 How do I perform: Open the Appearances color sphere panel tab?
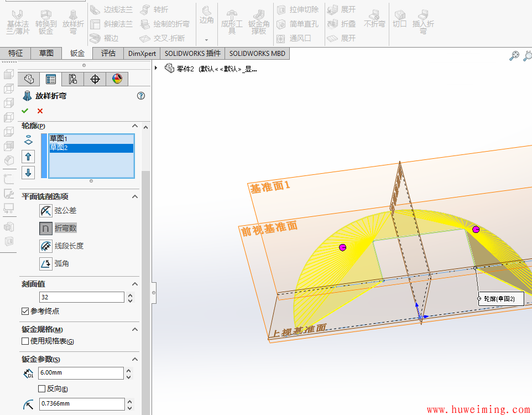click(x=117, y=79)
